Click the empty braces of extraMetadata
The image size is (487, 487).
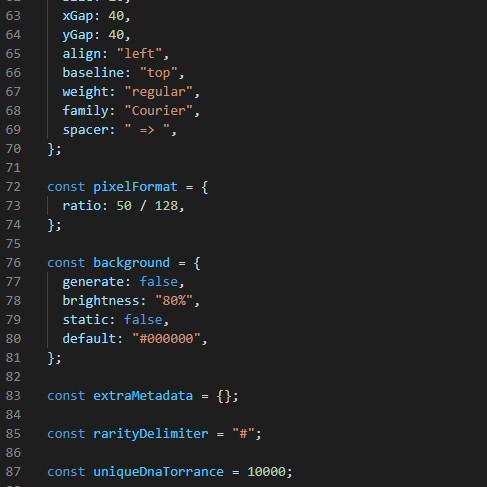pos(224,396)
